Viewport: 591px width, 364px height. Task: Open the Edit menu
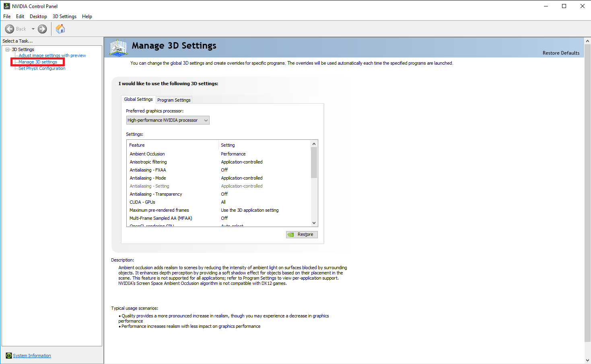[20, 16]
